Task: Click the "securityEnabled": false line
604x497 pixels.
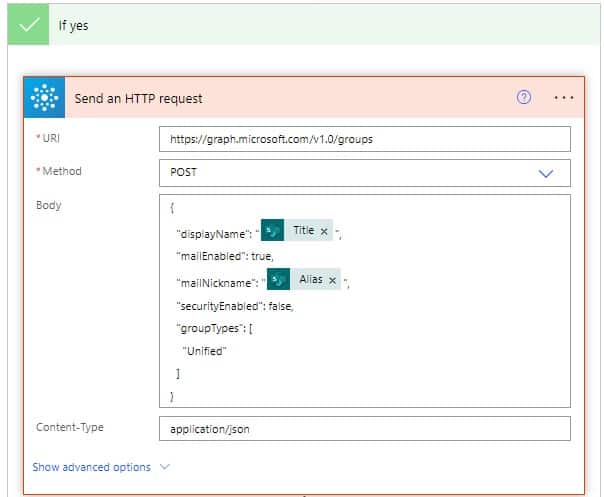Action: point(235,306)
